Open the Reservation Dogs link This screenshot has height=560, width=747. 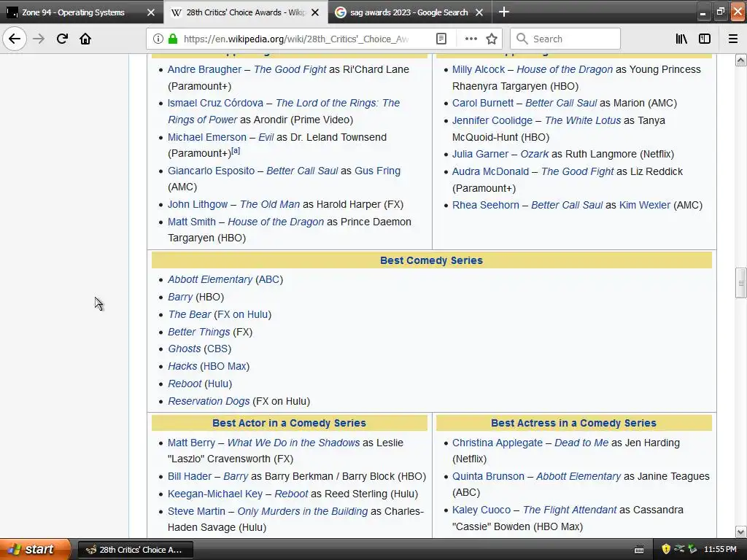click(209, 401)
